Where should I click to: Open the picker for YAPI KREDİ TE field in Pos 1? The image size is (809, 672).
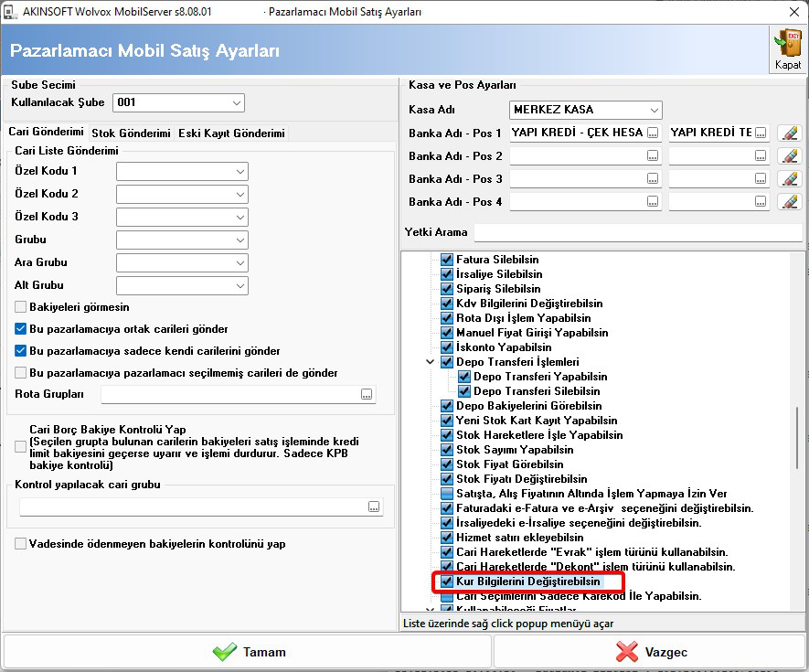(x=761, y=133)
